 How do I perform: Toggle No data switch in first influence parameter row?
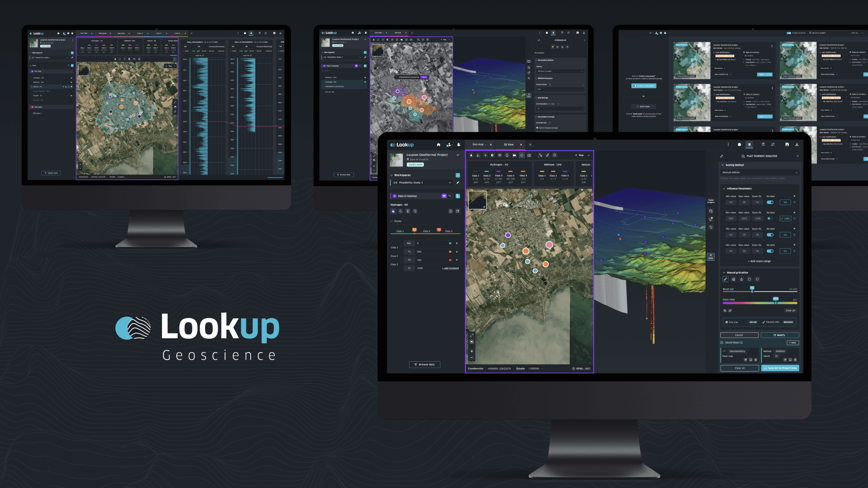pos(770,202)
